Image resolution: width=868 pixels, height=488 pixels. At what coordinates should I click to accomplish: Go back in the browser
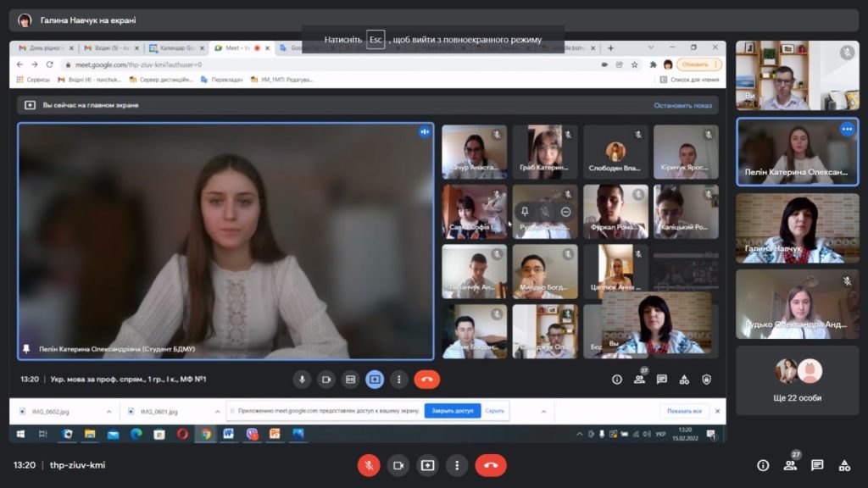(x=20, y=64)
